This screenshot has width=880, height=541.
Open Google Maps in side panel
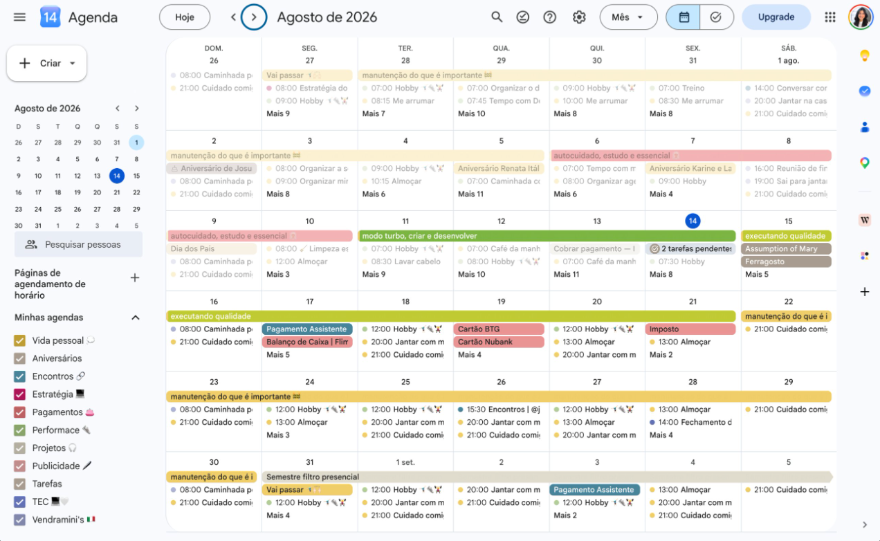865,163
